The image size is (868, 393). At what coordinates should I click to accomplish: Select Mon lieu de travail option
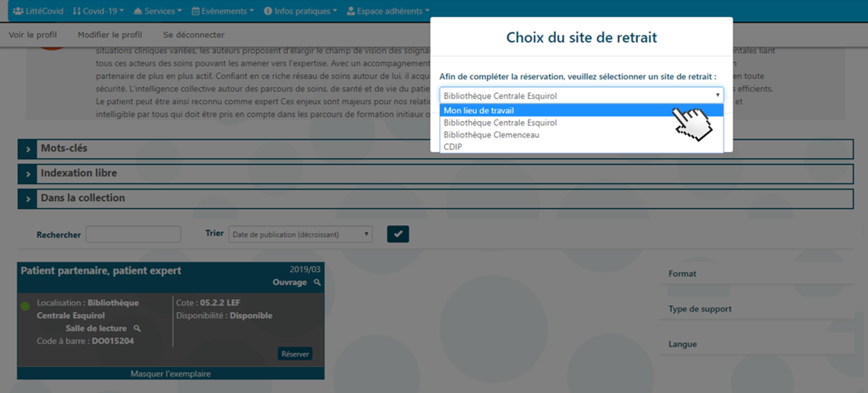pyautogui.click(x=582, y=110)
